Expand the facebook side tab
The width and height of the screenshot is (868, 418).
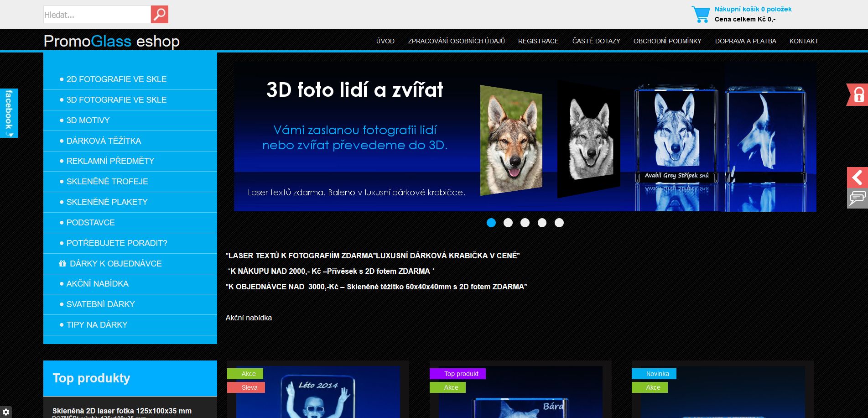click(9, 113)
